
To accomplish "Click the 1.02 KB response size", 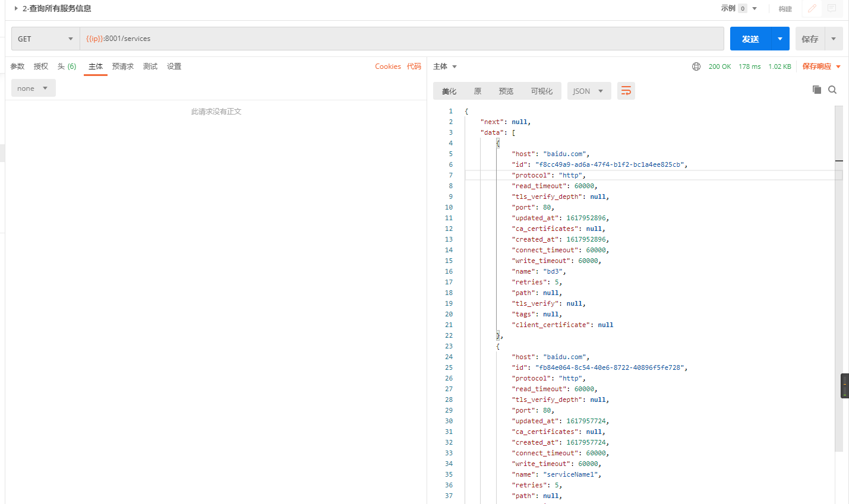I will click(x=779, y=66).
